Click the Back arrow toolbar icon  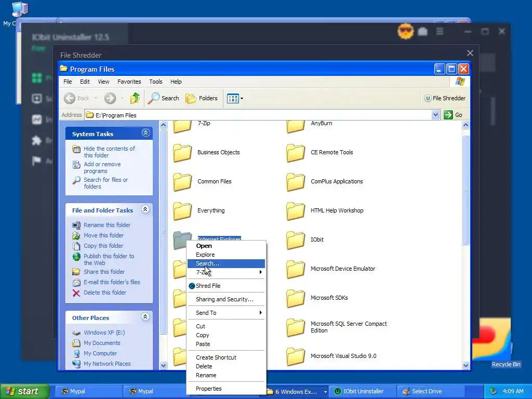coord(70,98)
